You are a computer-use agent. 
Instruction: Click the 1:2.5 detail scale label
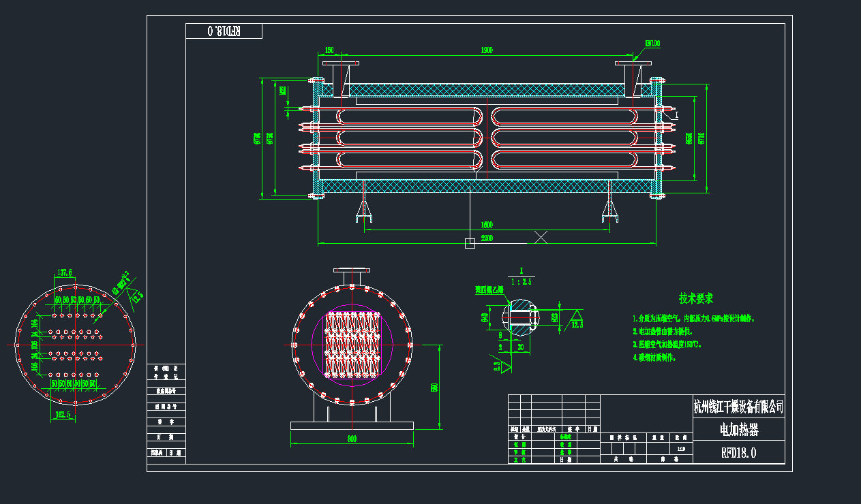pos(521,281)
